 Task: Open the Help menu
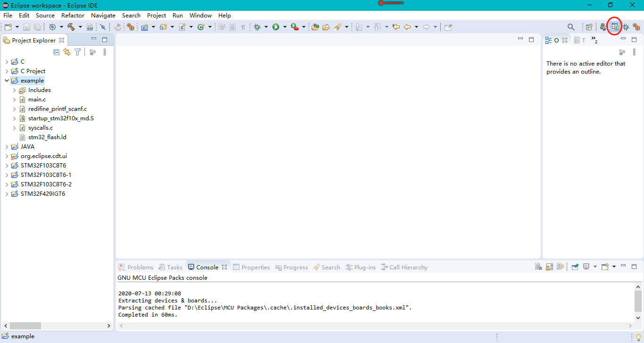224,16
